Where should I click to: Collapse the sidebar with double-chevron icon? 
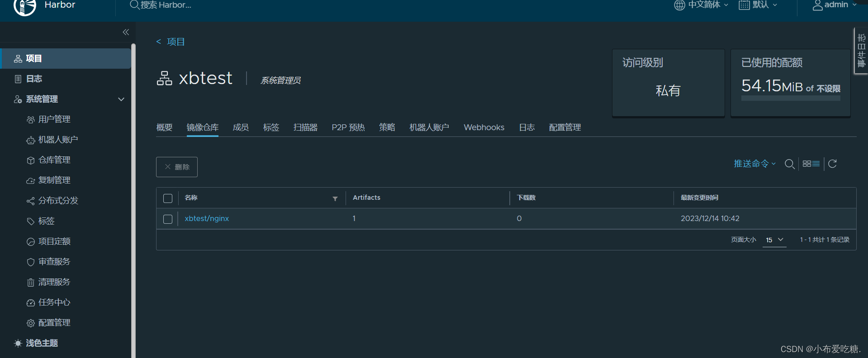[x=126, y=32]
